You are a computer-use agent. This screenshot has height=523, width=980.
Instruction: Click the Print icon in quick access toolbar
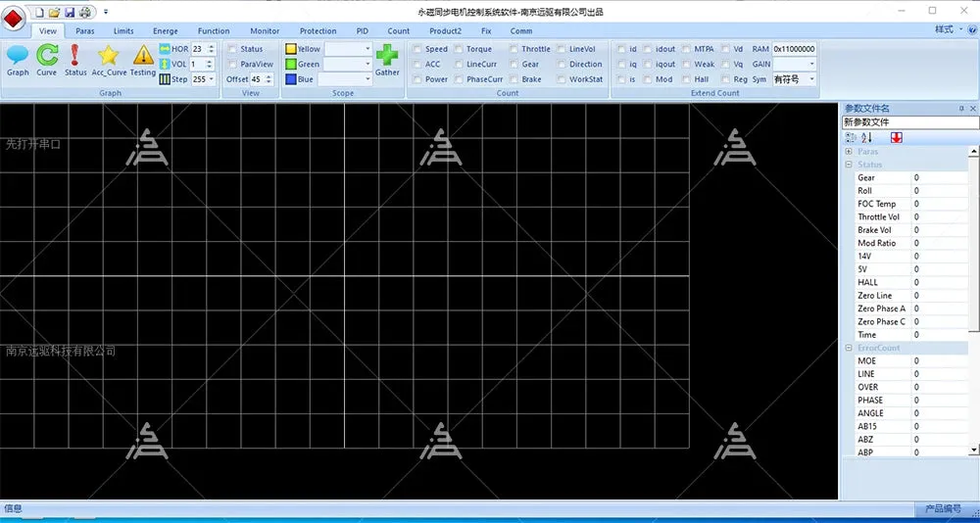tap(84, 12)
